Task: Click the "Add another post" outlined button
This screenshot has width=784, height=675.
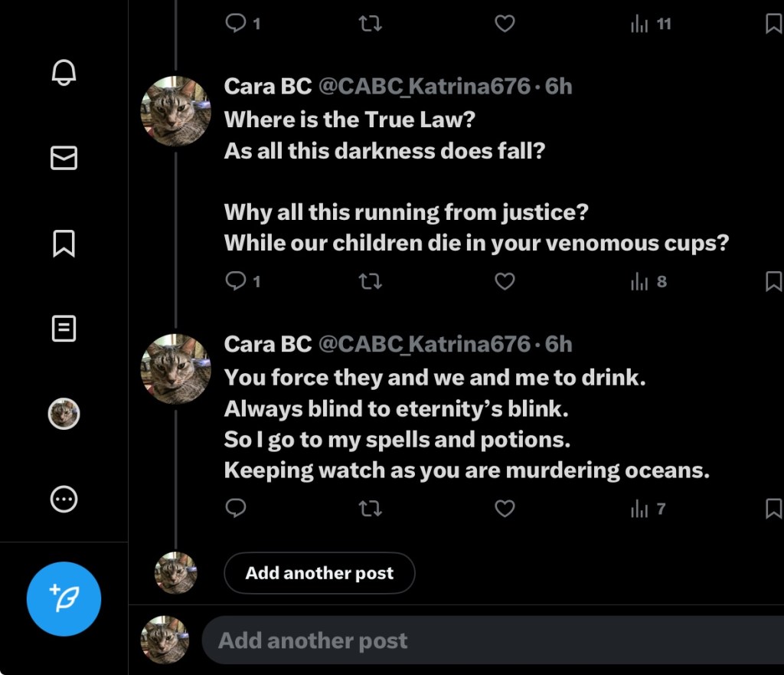Action: (319, 573)
